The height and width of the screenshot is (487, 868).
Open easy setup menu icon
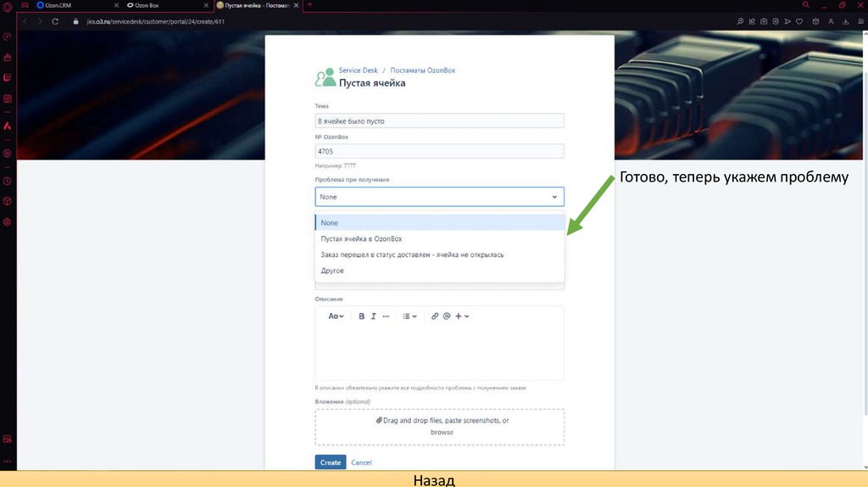coord(861,21)
